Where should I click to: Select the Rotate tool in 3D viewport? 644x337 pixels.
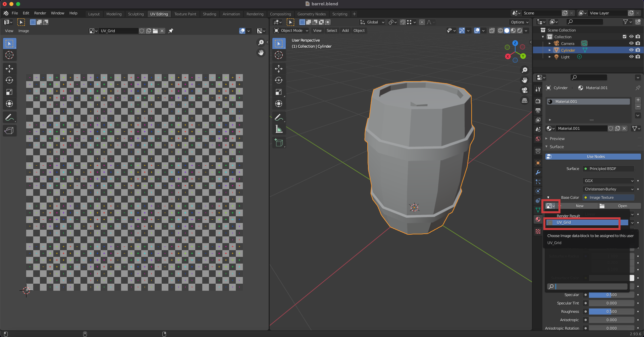[278, 80]
